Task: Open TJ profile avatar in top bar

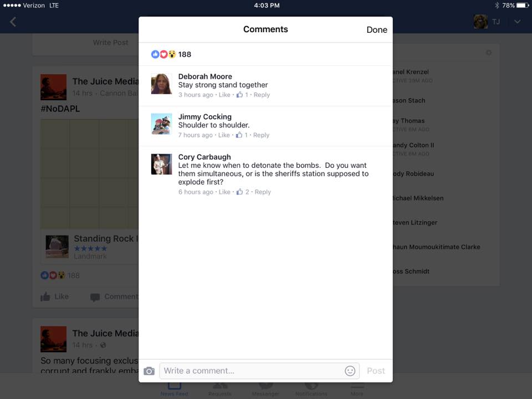Action: click(x=480, y=22)
